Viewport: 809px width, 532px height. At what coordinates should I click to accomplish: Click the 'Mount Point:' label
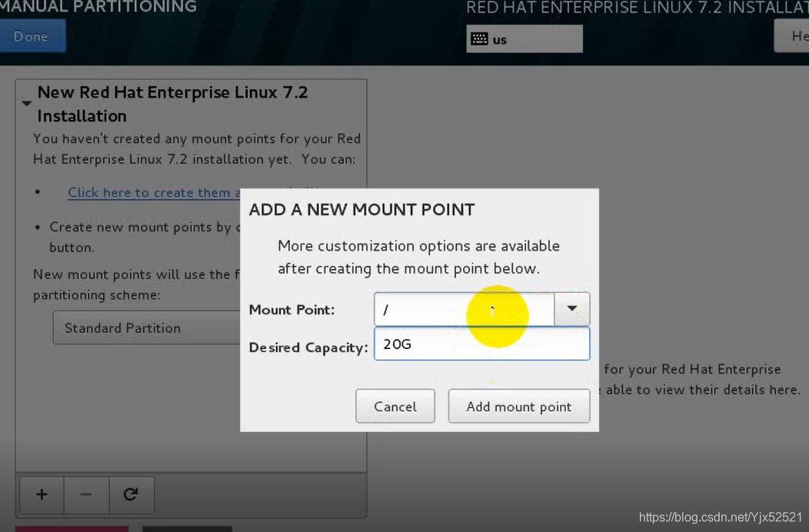pos(292,310)
